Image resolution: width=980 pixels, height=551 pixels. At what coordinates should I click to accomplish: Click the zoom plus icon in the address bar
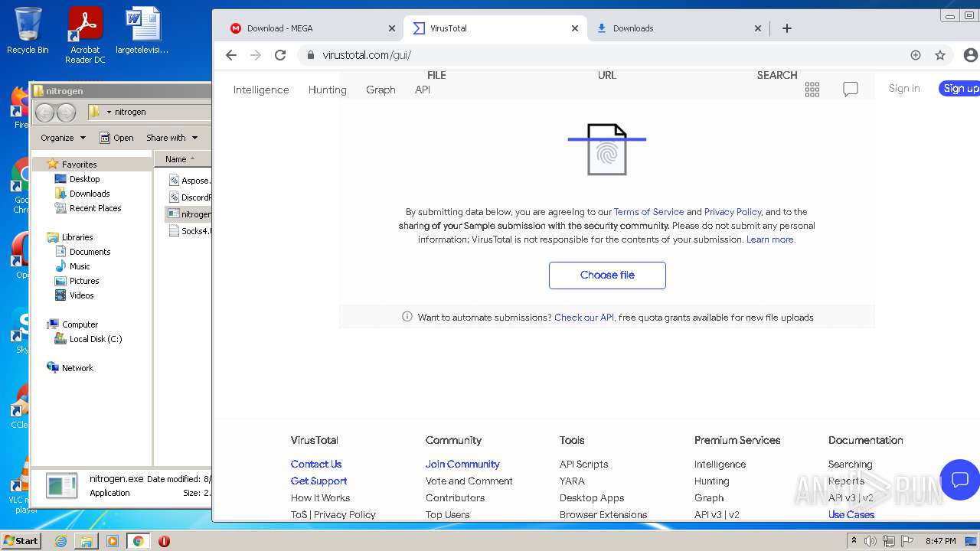click(x=916, y=55)
